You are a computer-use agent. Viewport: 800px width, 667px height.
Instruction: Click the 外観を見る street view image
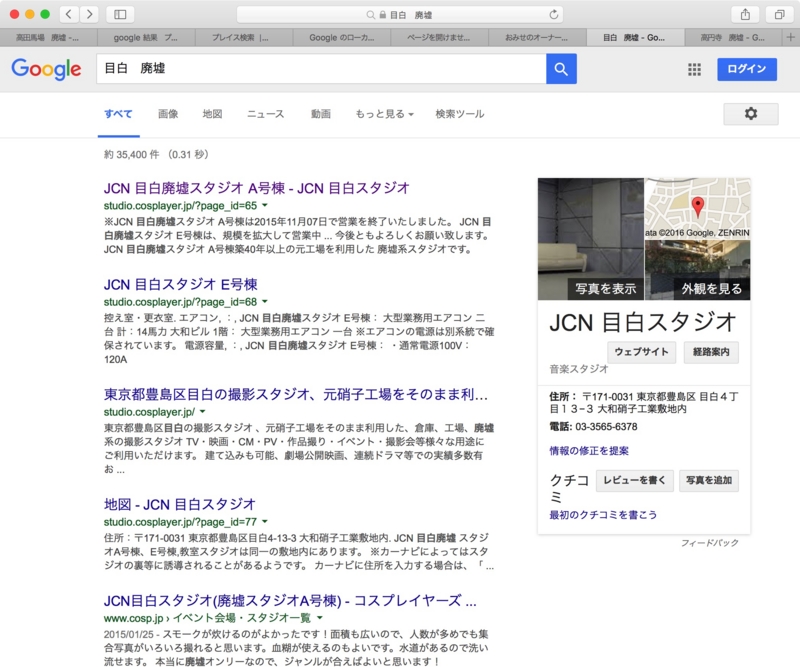pos(697,270)
